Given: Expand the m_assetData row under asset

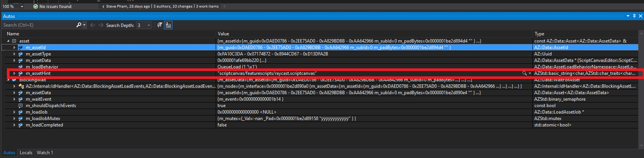Looking at the screenshot, I should coord(14,60).
